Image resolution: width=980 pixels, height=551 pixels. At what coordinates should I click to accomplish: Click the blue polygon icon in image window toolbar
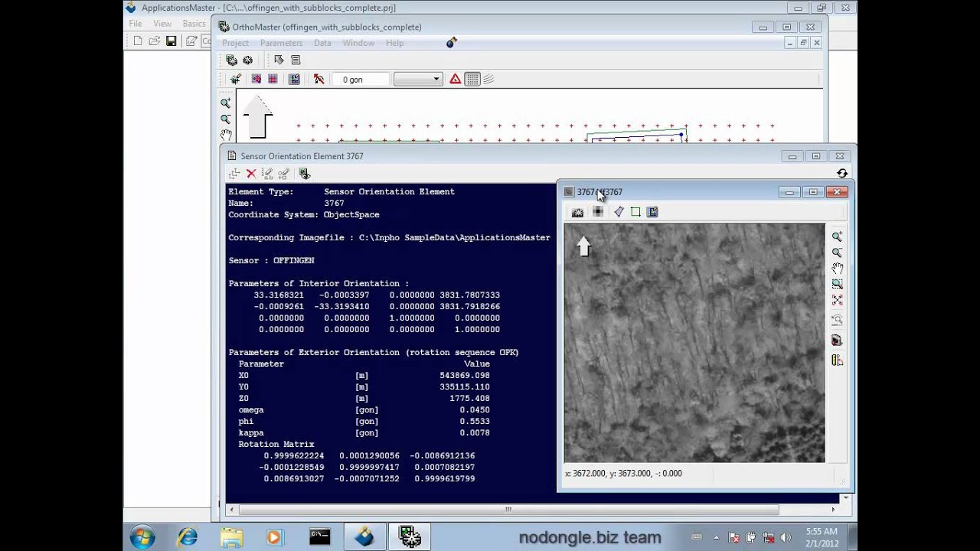click(x=619, y=212)
